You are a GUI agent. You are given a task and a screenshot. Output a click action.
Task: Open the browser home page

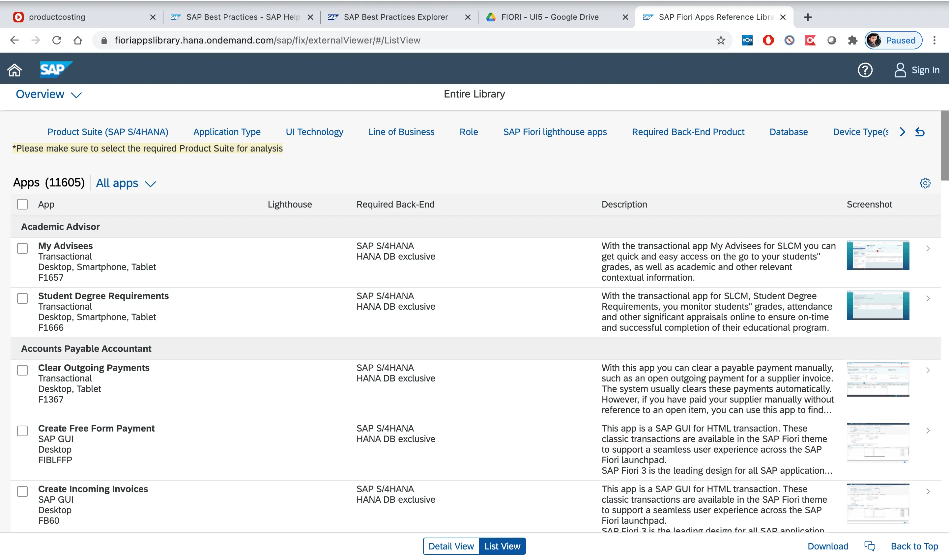78,40
